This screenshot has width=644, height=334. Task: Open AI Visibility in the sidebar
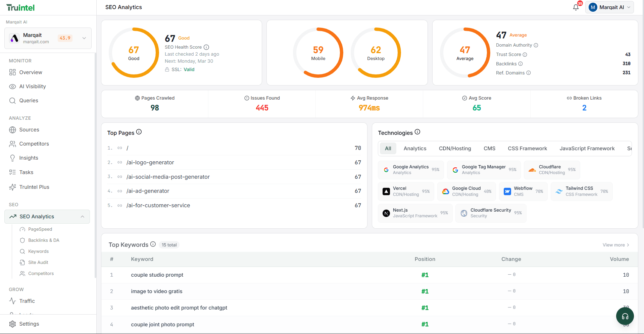(x=33, y=87)
